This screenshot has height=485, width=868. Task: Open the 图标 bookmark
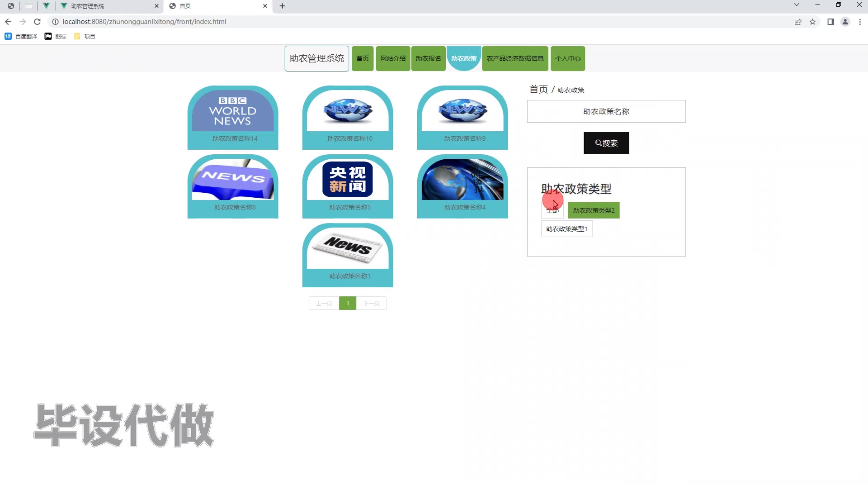coord(56,36)
